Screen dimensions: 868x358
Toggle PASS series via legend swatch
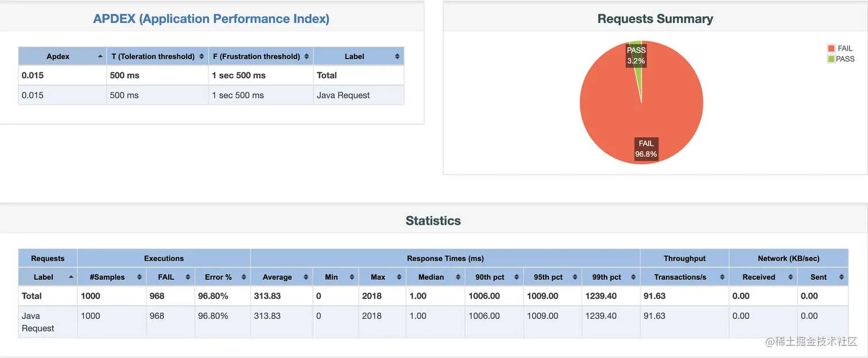coord(831,59)
